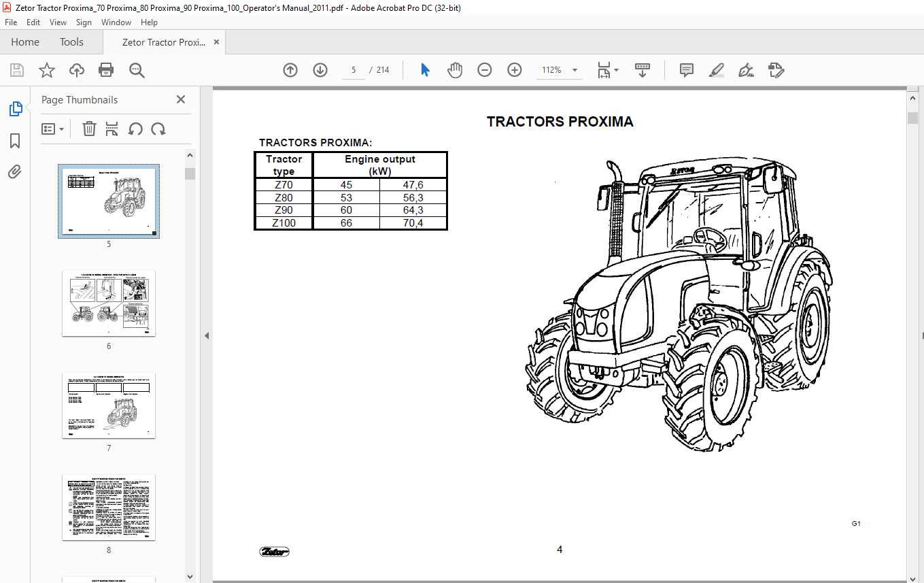Go to the next page arrow

(x=320, y=70)
